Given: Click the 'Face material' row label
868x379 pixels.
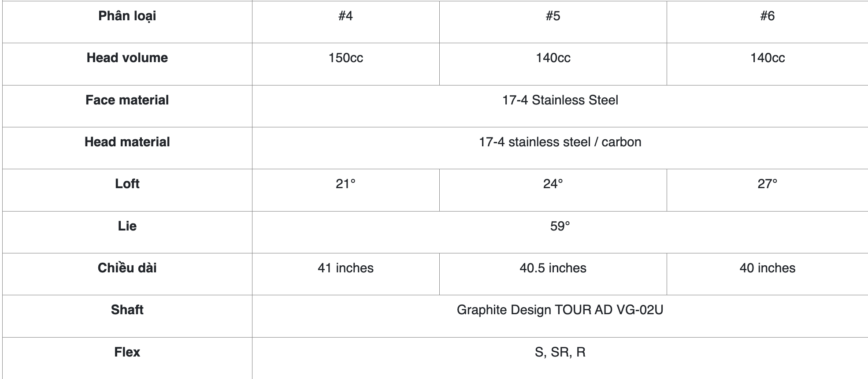Looking at the screenshot, I should pos(127,106).
